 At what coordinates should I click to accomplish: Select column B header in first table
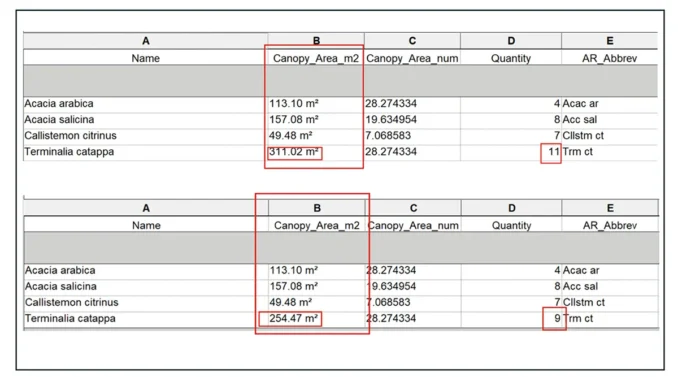point(316,41)
